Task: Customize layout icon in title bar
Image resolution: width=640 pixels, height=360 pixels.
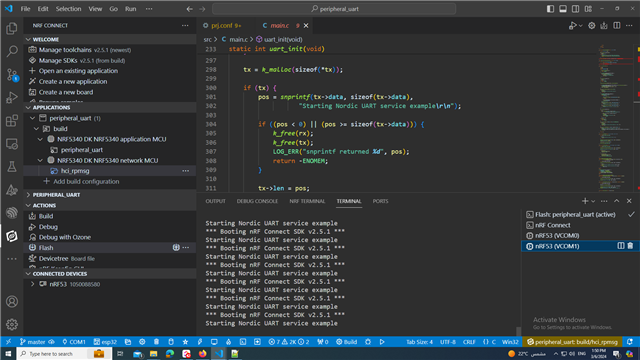Action: pyautogui.click(x=588, y=9)
